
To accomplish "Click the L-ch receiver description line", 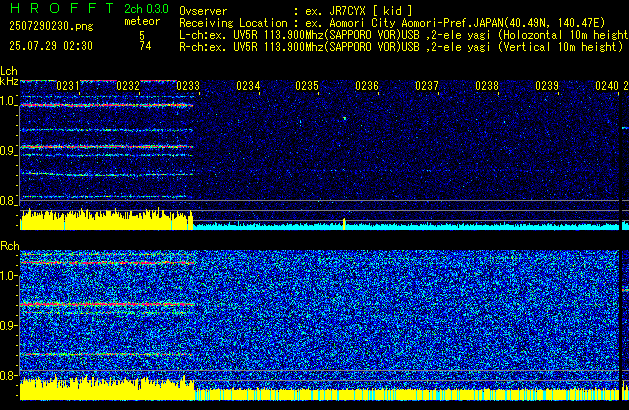I will pos(404,35).
